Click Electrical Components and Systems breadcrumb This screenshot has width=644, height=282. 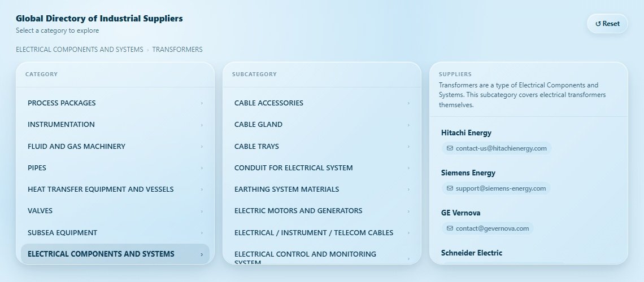pos(80,50)
